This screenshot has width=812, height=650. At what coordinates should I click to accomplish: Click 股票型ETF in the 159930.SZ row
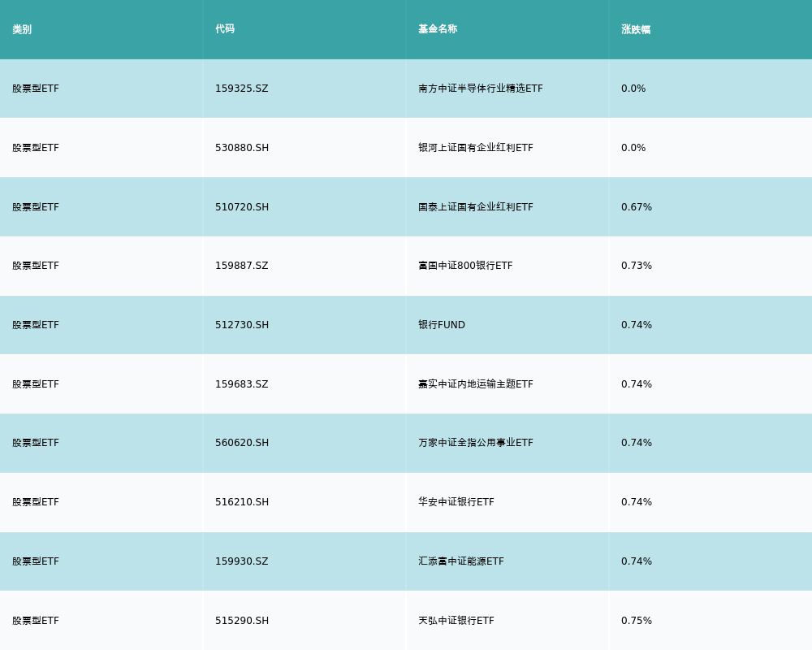[x=36, y=561]
